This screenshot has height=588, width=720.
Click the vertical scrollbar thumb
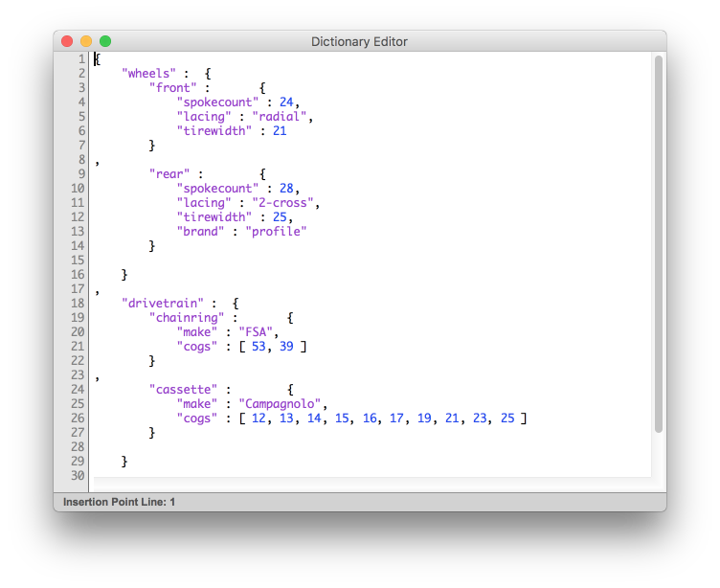(658, 244)
